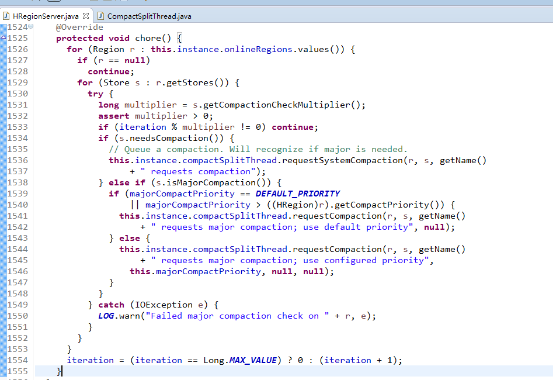Click 'getCompactionCheckMultiplier()' method call
The image size is (553, 380).
282,105
